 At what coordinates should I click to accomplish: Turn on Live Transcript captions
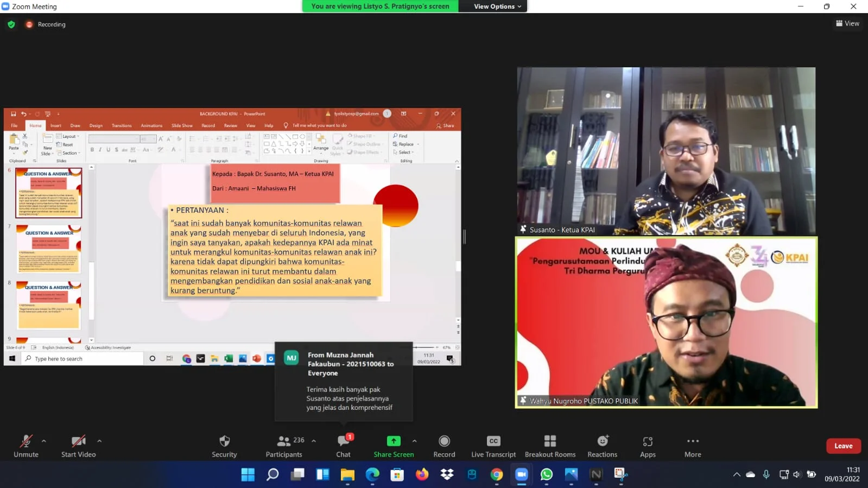[493, 446]
